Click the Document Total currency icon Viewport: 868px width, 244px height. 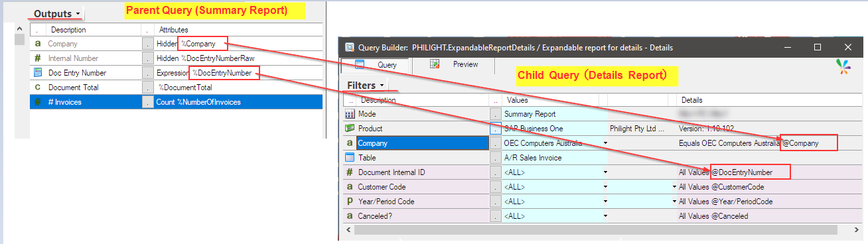point(37,87)
